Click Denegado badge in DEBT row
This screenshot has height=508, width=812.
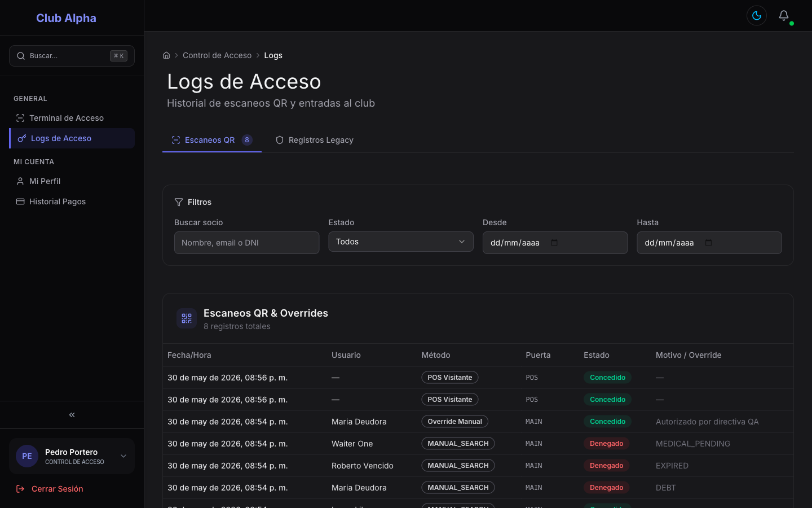pyautogui.click(x=606, y=488)
